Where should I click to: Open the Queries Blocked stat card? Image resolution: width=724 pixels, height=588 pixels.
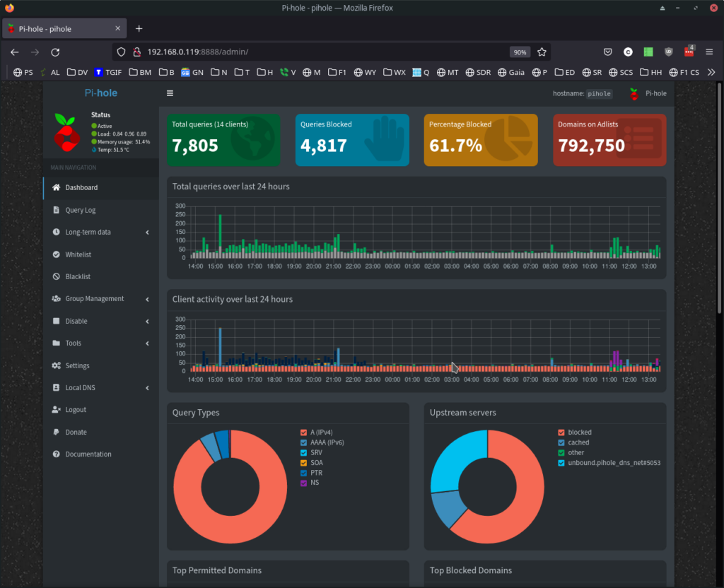(x=352, y=140)
